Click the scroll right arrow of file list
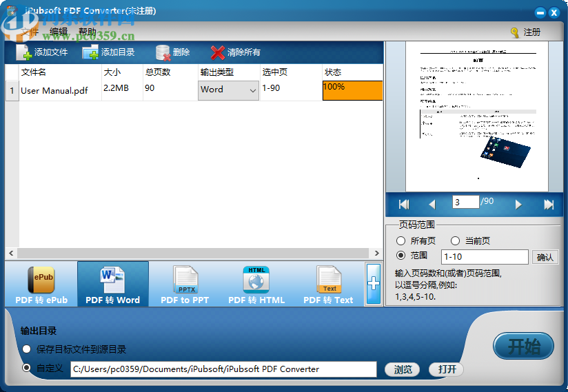This screenshot has width=568, height=392. coord(377,253)
